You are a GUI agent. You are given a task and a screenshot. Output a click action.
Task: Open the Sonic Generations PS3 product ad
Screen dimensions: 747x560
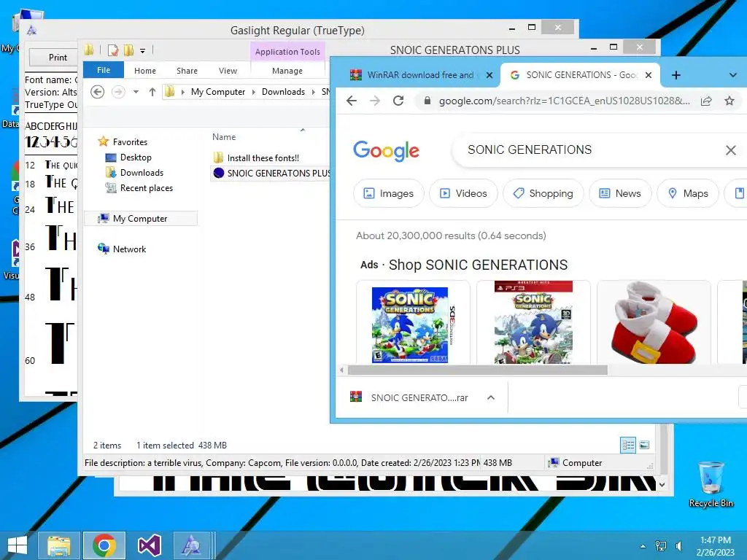[533, 322]
